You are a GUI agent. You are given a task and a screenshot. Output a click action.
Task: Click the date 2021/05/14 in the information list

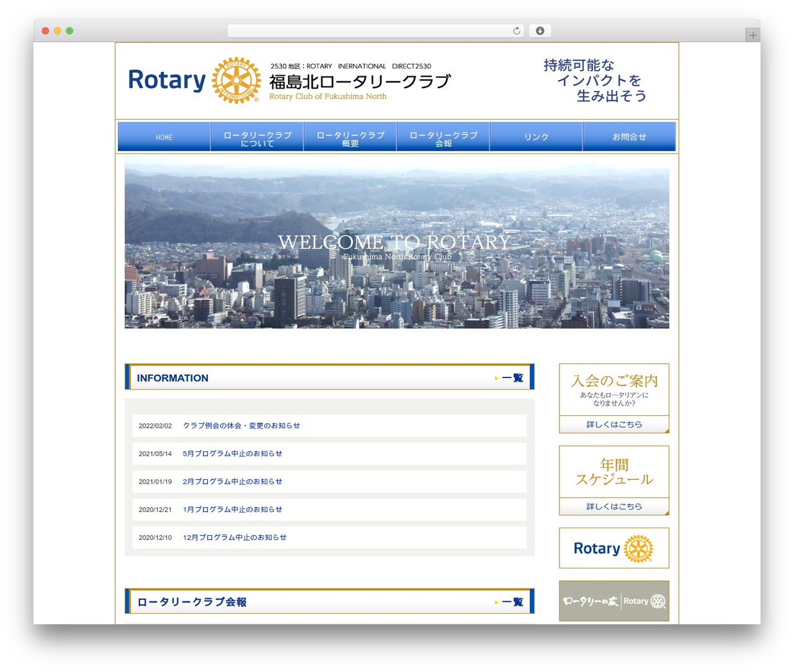click(155, 454)
